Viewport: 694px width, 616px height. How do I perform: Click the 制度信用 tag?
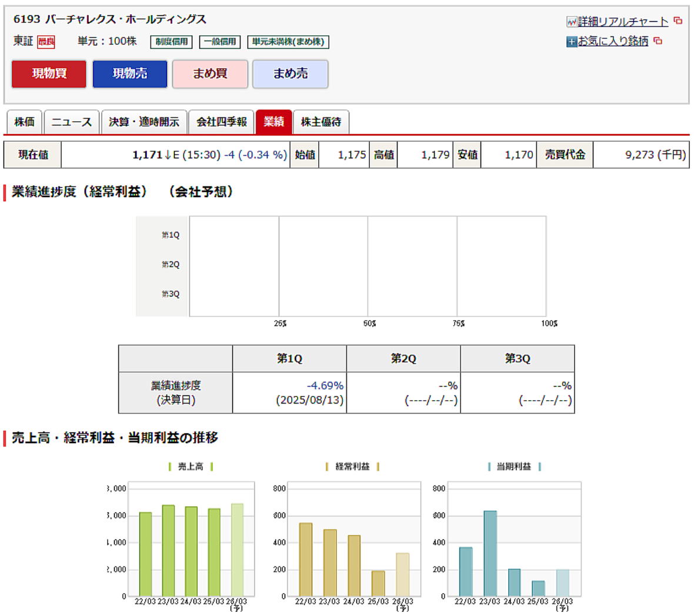point(172,42)
